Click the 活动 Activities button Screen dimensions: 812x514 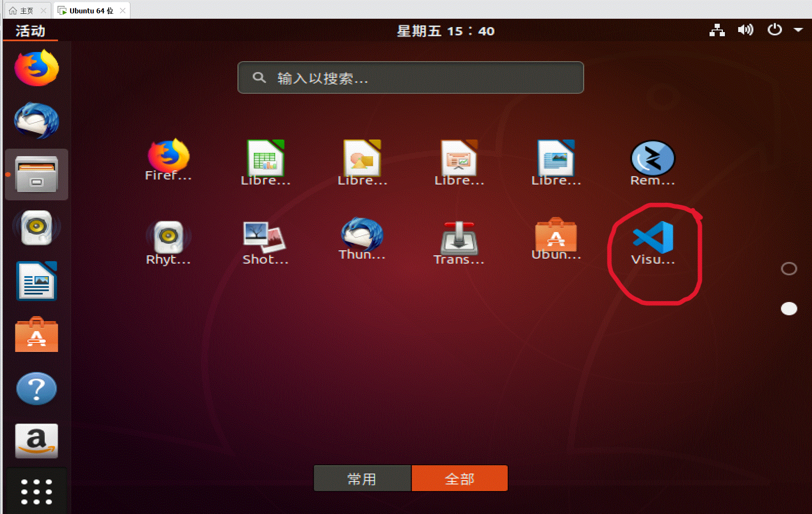30,31
